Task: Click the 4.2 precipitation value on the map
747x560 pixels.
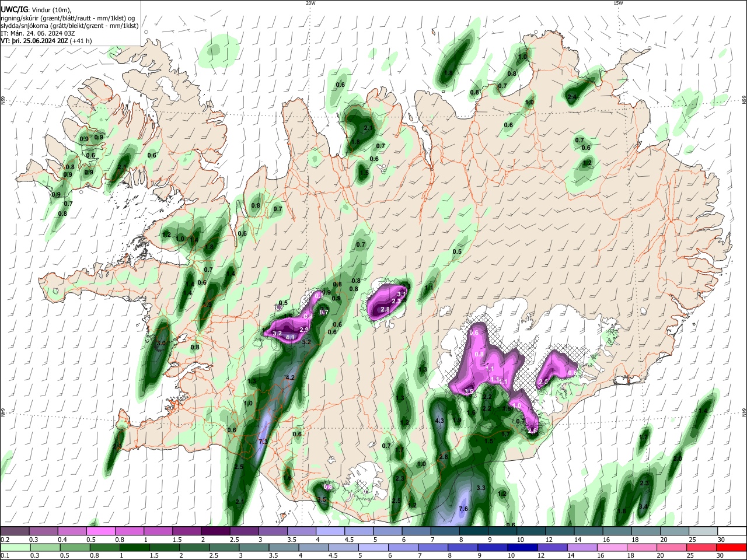Action: pos(290,378)
